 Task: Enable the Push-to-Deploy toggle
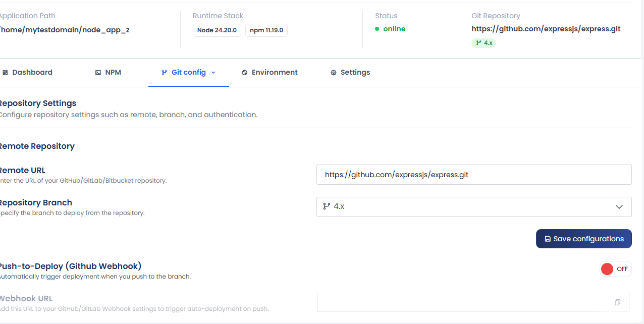615,269
